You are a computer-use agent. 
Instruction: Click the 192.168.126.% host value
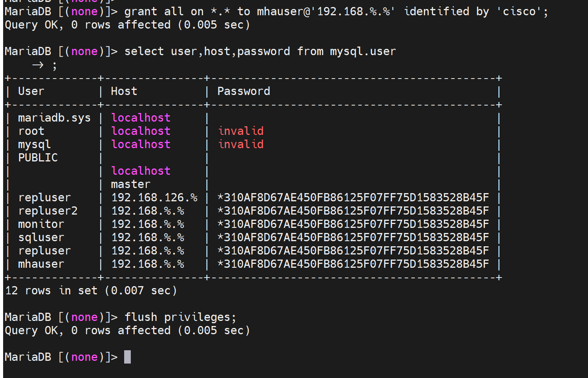pyautogui.click(x=155, y=198)
